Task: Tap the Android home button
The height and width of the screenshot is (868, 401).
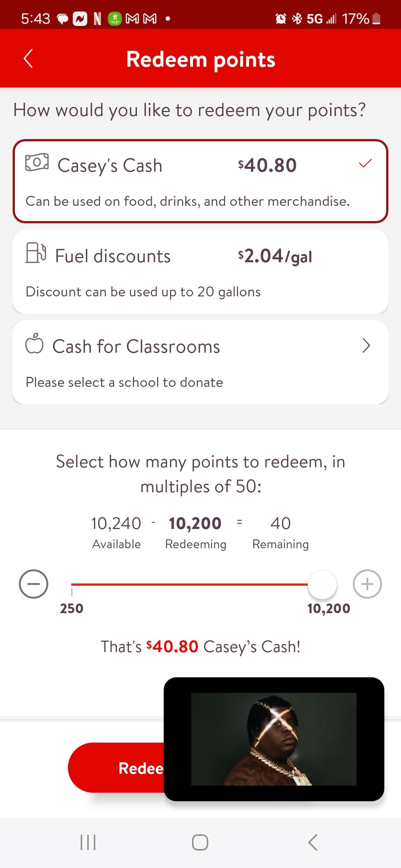Action: (x=200, y=842)
